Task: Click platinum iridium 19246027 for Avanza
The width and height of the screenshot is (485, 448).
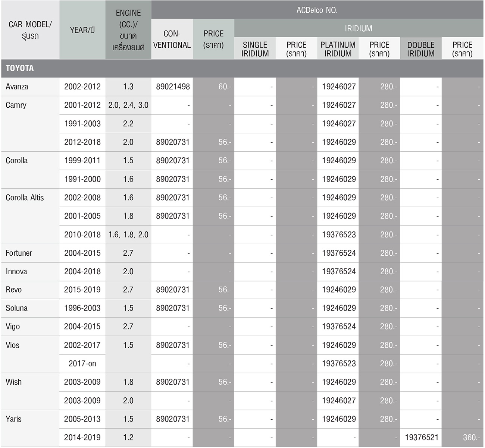Action: [339, 87]
